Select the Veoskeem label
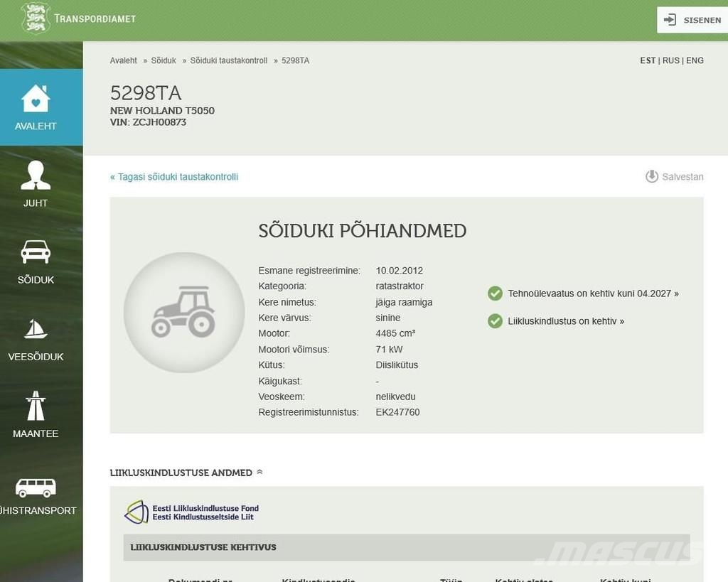728x582 pixels. click(282, 397)
